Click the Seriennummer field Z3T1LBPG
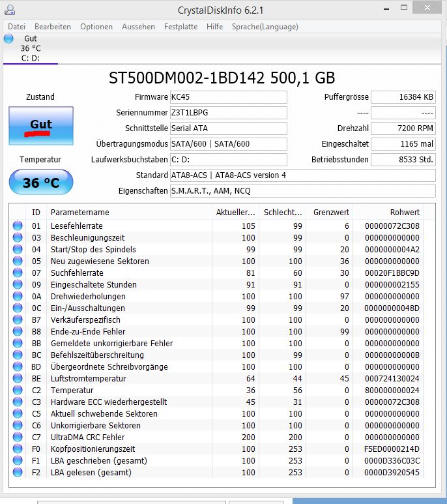Screen dimensions: 447x504 (x=228, y=113)
